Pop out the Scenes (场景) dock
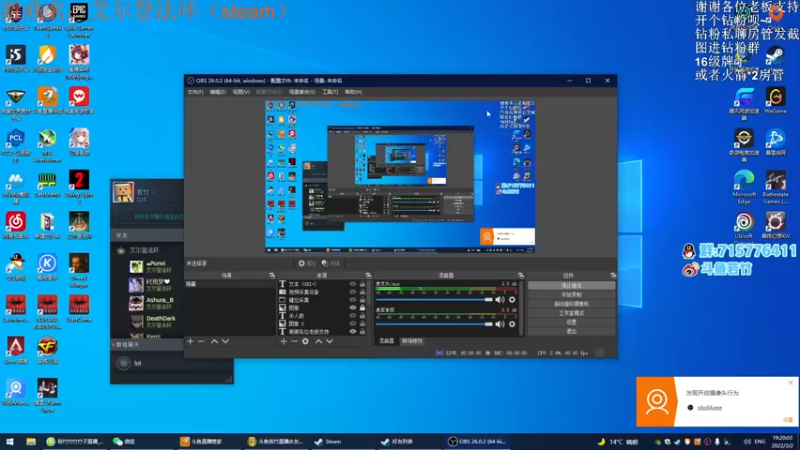The image size is (800, 450). [x=272, y=276]
